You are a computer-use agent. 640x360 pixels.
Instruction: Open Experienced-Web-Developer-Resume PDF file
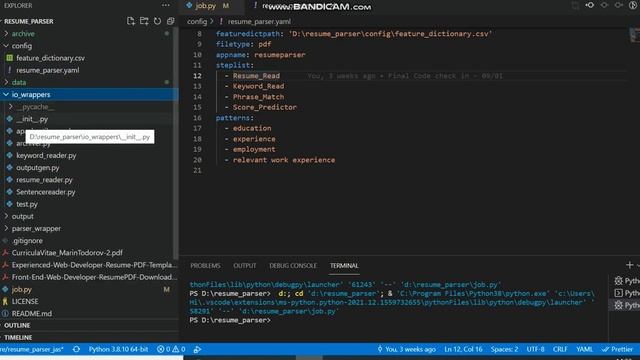coord(94,265)
